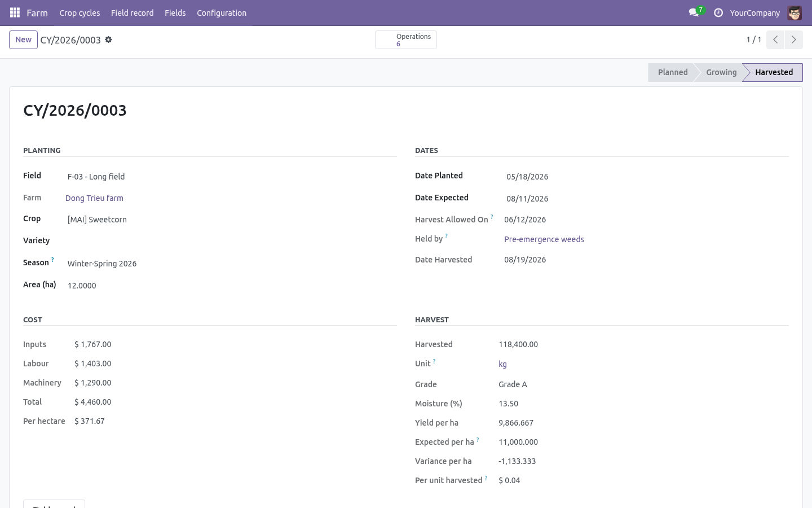
Task: Open the apps grid menu icon
Action: (x=15, y=12)
